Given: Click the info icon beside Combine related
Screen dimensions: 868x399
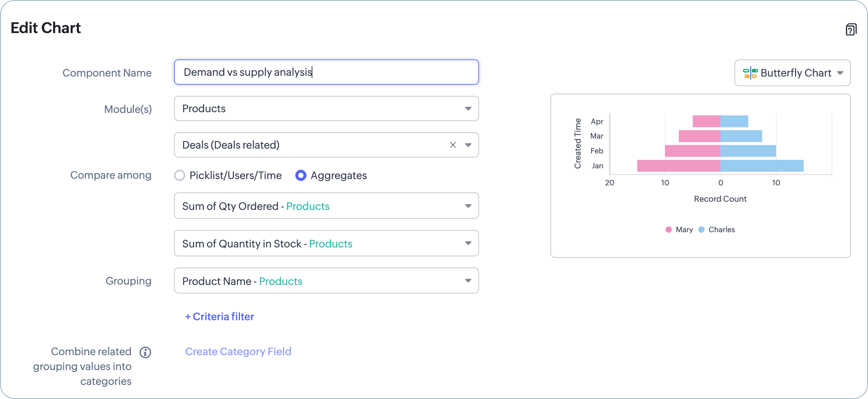Looking at the screenshot, I should point(145,352).
